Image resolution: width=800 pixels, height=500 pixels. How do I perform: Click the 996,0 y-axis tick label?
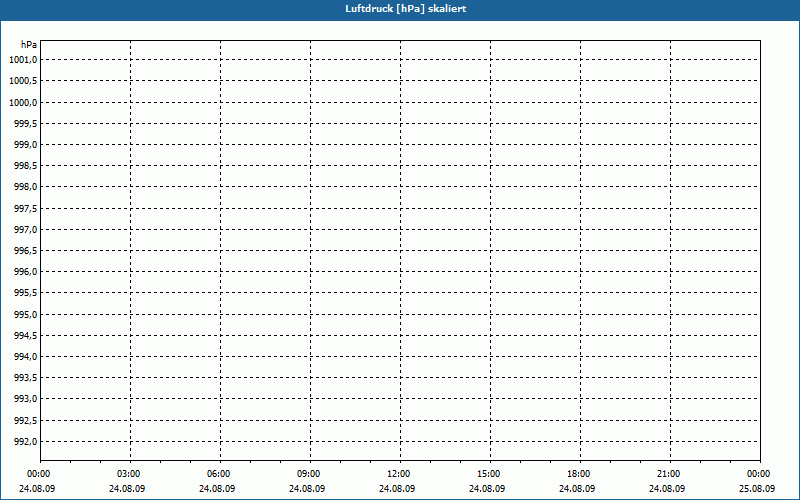[25, 272]
